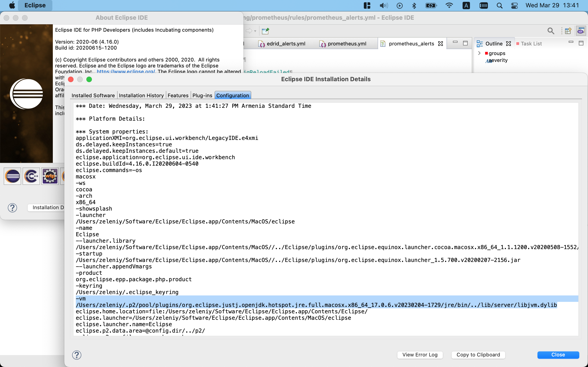Viewport: 588px width, 367px height.
Task: Close the prometheus_alerts editor tab
Action: [441, 43]
